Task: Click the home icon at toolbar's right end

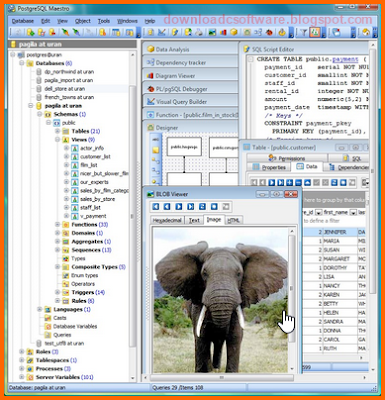Action: pyautogui.click(x=366, y=32)
